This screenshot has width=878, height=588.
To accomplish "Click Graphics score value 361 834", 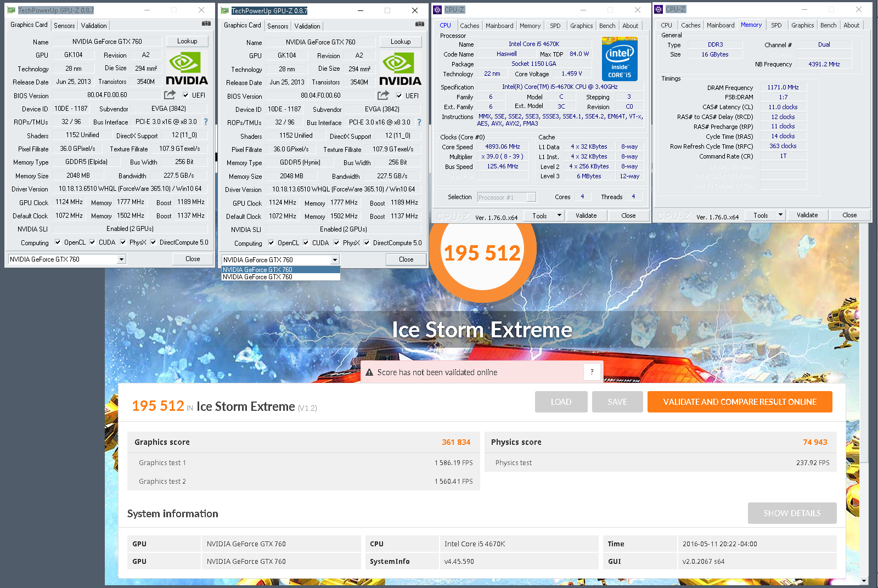I will (456, 442).
